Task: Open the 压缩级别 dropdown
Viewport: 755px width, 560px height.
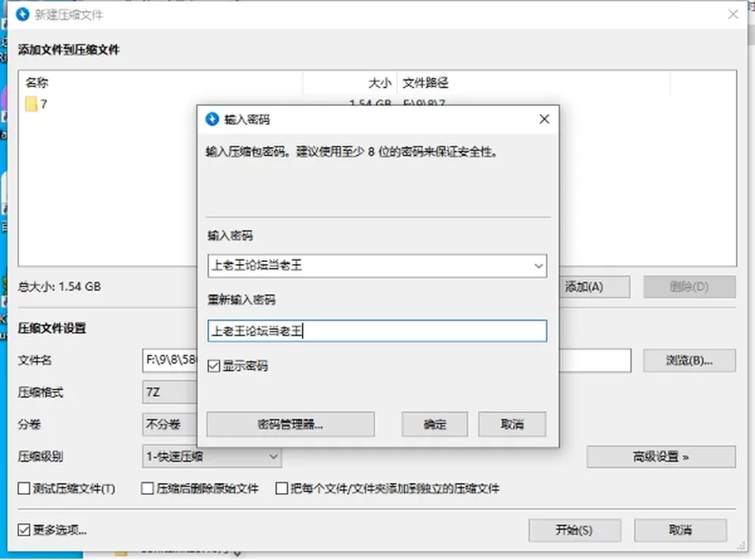Action: click(x=212, y=456)
